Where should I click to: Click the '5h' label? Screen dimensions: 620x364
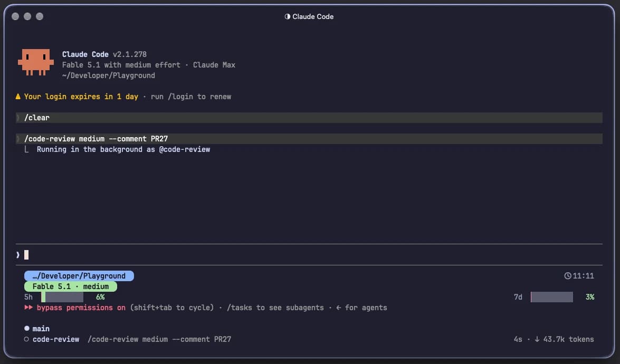(x=28, y=297)
